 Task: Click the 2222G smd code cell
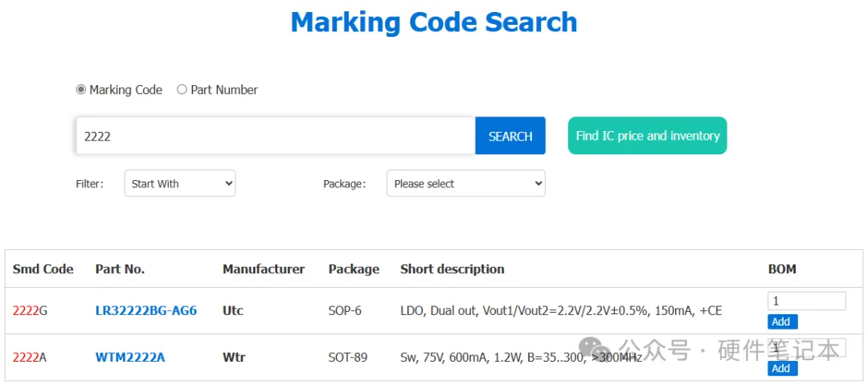[x=30, y=311]
